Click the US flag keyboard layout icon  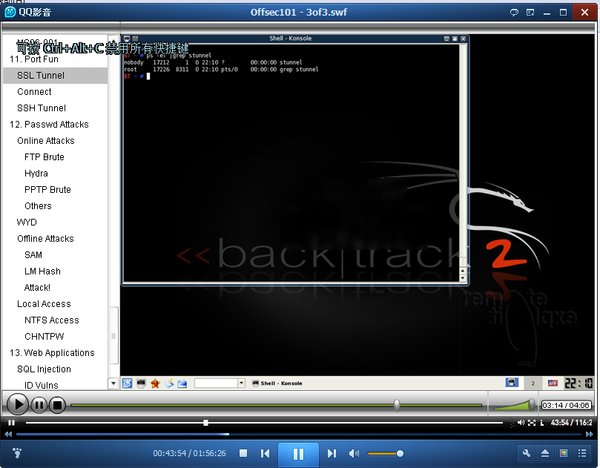click(x=553, y=383)
